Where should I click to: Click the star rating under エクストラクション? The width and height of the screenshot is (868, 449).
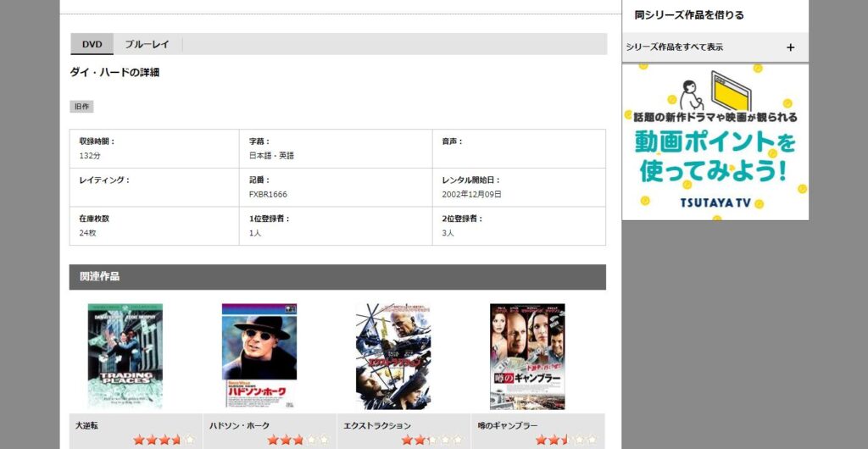coord(431,440)
